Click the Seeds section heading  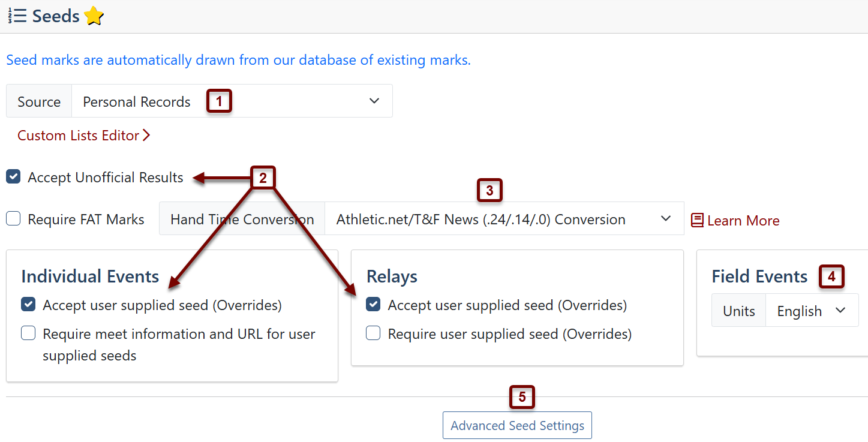pyautogui.click(x=56, y=16)
